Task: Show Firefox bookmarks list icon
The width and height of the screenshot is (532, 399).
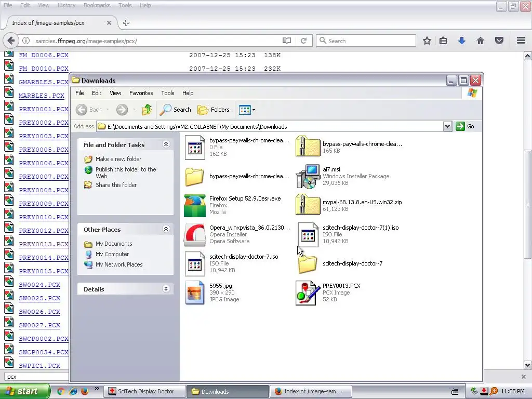Action: pyautogui.click(x=443, y=41)
